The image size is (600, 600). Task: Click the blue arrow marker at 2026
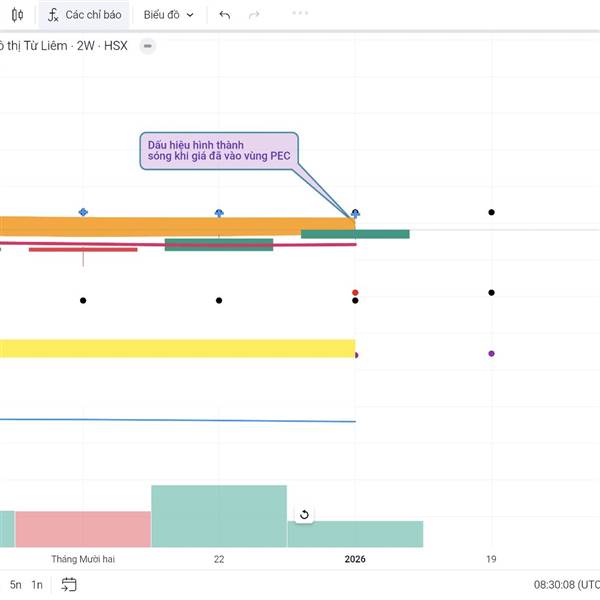[x=355, y=213]
